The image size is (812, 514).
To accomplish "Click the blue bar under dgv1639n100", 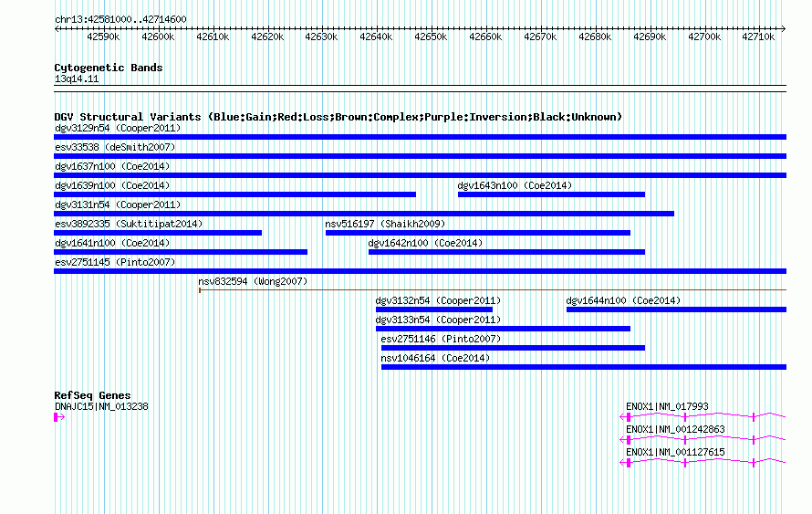I will (234, 194).
